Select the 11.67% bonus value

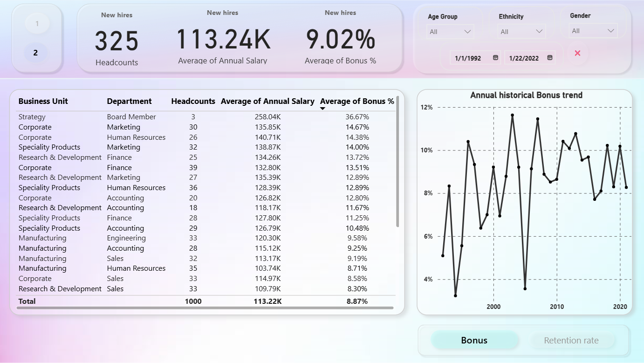[357, 208]
